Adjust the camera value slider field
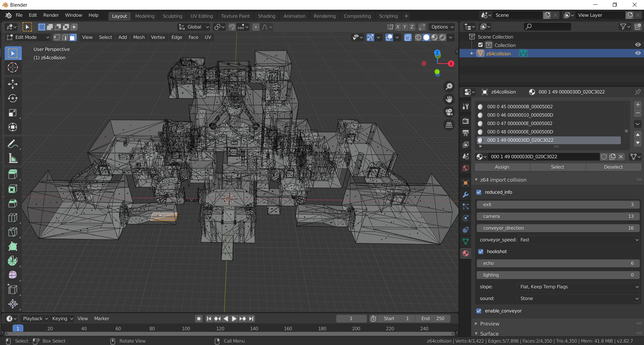 tap(558, 216)
